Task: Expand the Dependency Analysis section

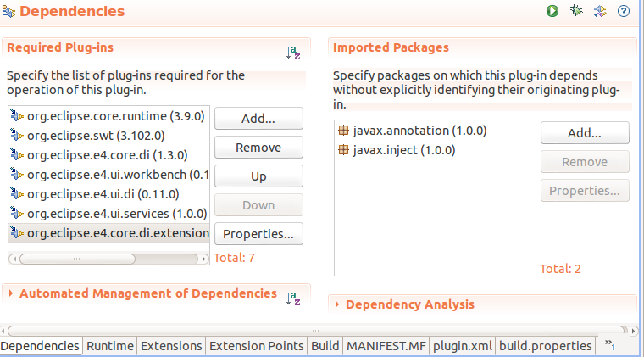Action: coord(337,304)
